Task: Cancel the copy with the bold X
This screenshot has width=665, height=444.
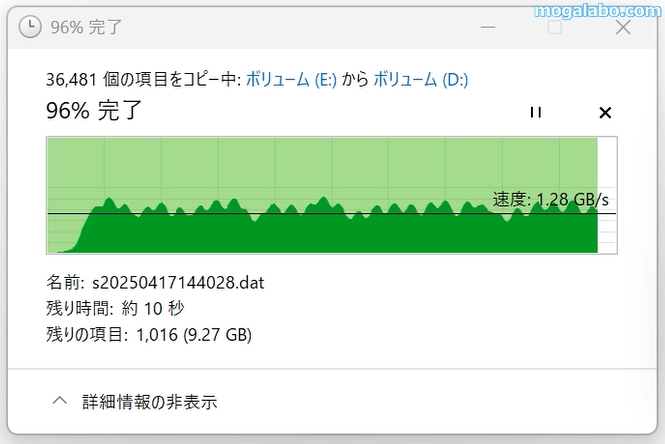Action: point(605,113)
